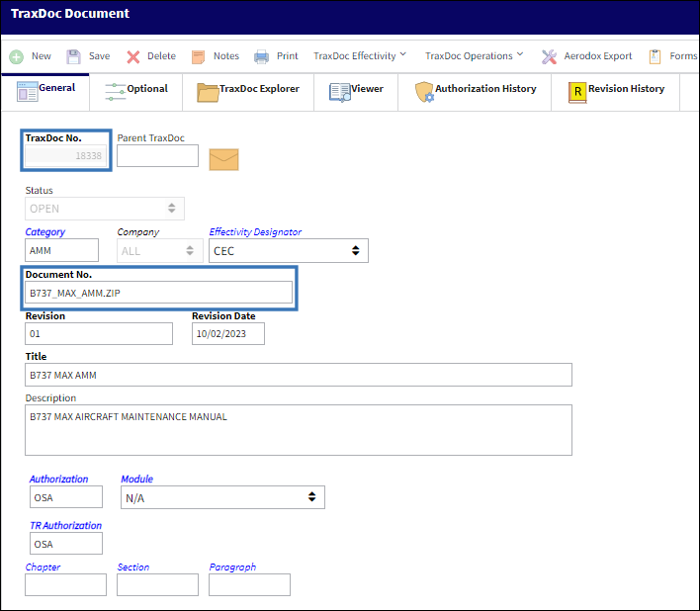Click the Revision Date field 10/02/2023
This screenshot has width=700, height=611.
click(x=228, y=333)
